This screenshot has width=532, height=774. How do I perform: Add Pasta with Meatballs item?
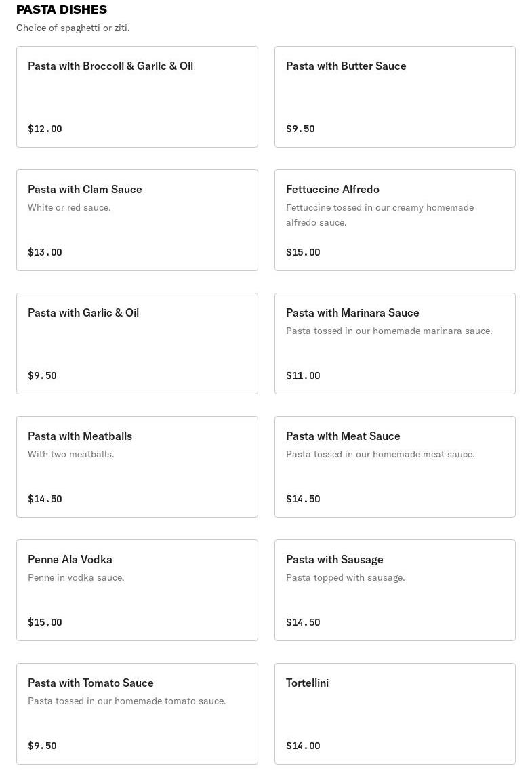pyautogui.click(x=137, y=467)
